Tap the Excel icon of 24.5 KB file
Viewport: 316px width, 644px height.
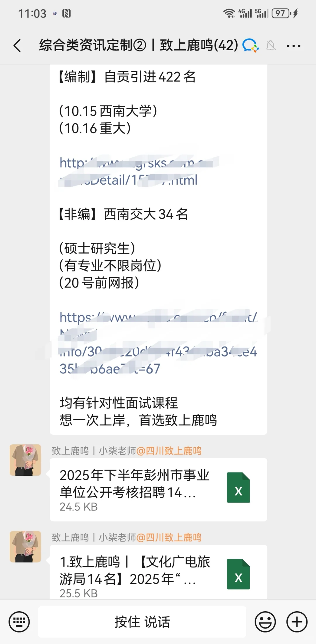(238, 487)
